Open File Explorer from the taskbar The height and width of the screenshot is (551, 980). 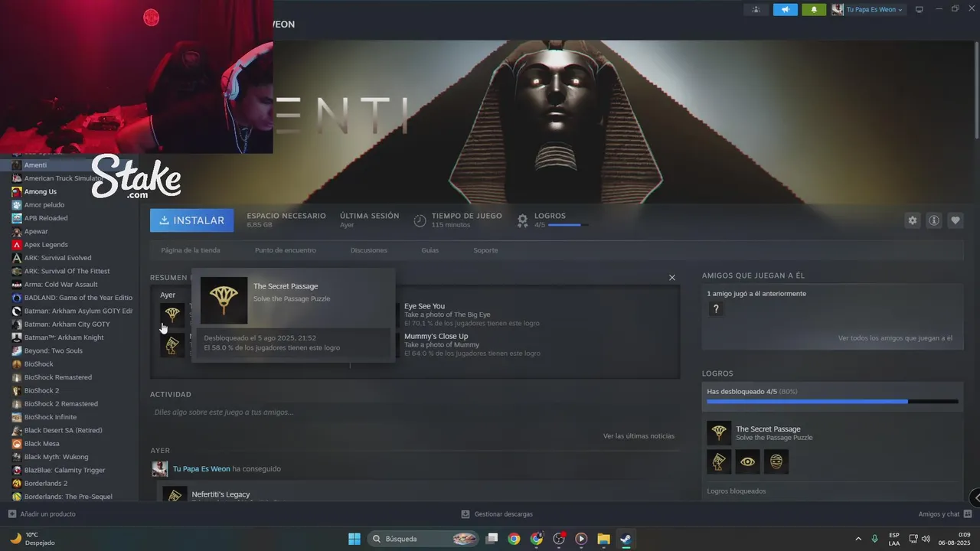603,539
